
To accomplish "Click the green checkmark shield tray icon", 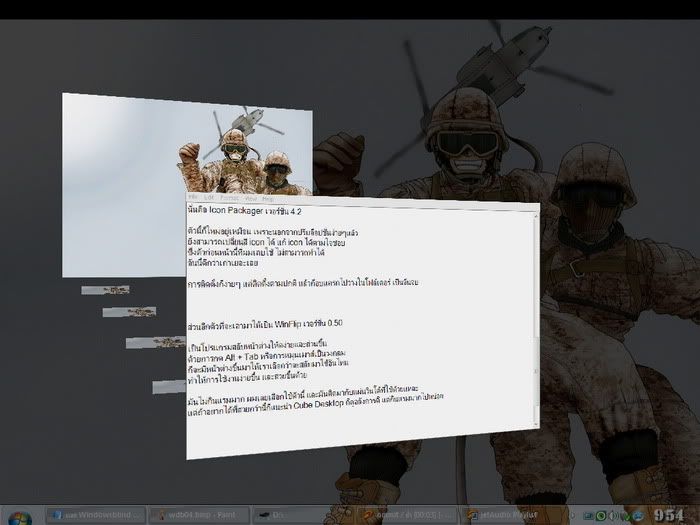I will (x=627, y=516).
